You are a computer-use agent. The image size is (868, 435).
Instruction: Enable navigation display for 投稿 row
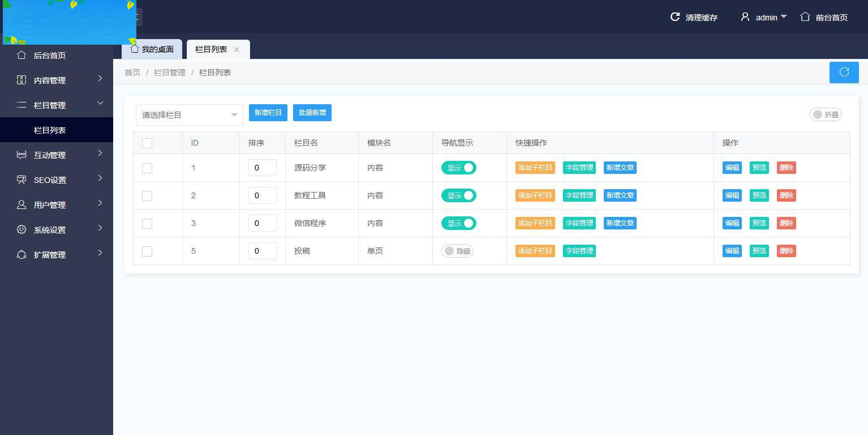[x=457, y=251]
